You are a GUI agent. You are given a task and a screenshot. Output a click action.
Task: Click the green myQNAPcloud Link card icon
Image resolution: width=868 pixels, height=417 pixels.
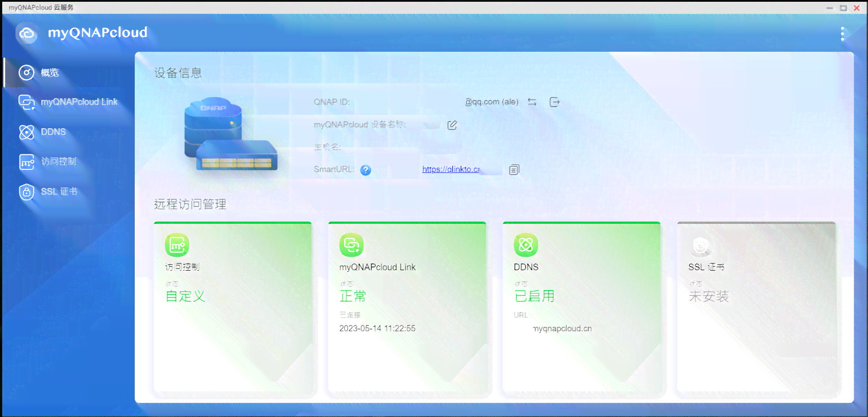point(351,245)
